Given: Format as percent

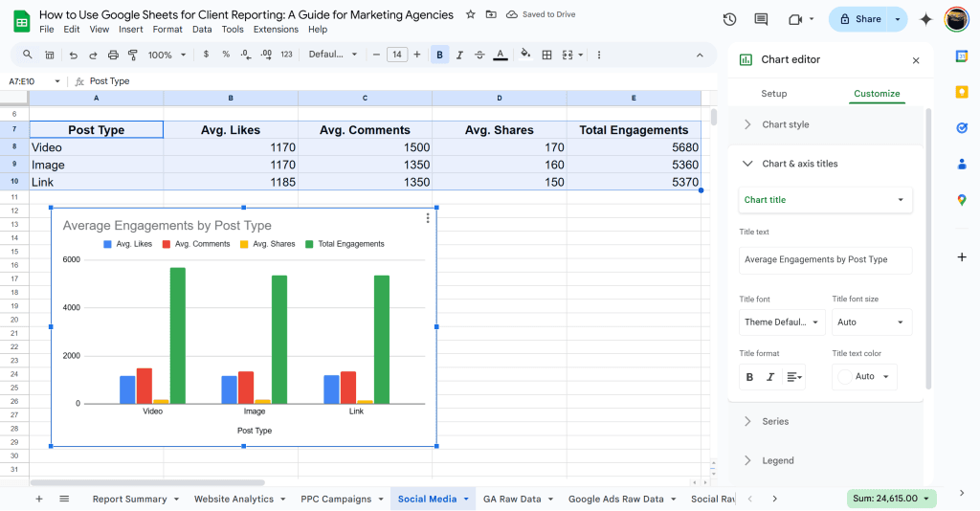Looking at the screenshot, I should 226,55.
